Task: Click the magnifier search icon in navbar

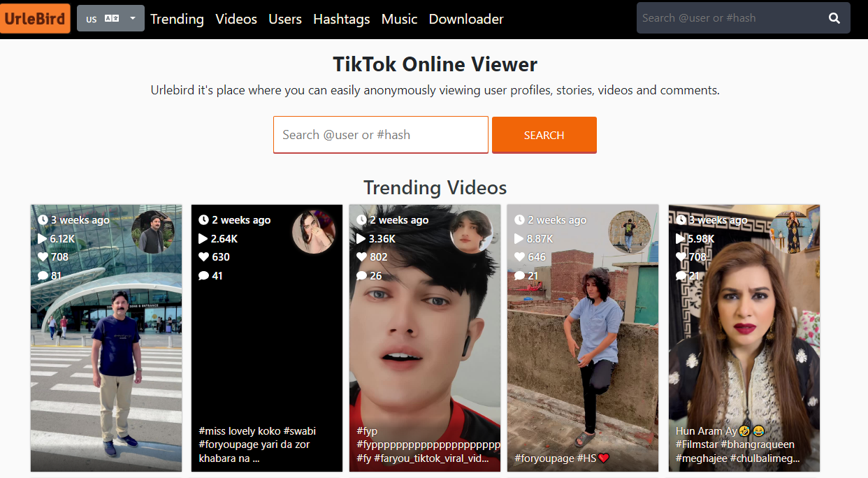Action: point(834,18)
